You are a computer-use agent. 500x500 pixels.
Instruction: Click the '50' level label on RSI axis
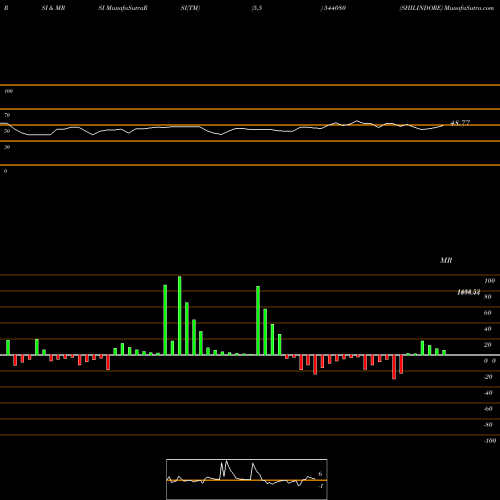(7, 131)
